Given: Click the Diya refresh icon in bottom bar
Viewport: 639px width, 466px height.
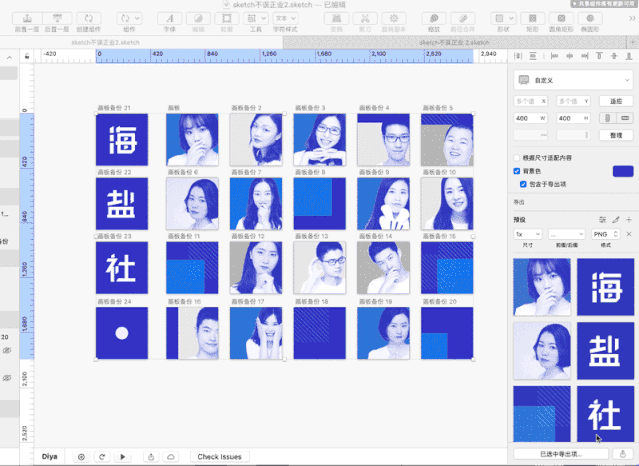Looking at the screenshot, I should coord(102,457).
